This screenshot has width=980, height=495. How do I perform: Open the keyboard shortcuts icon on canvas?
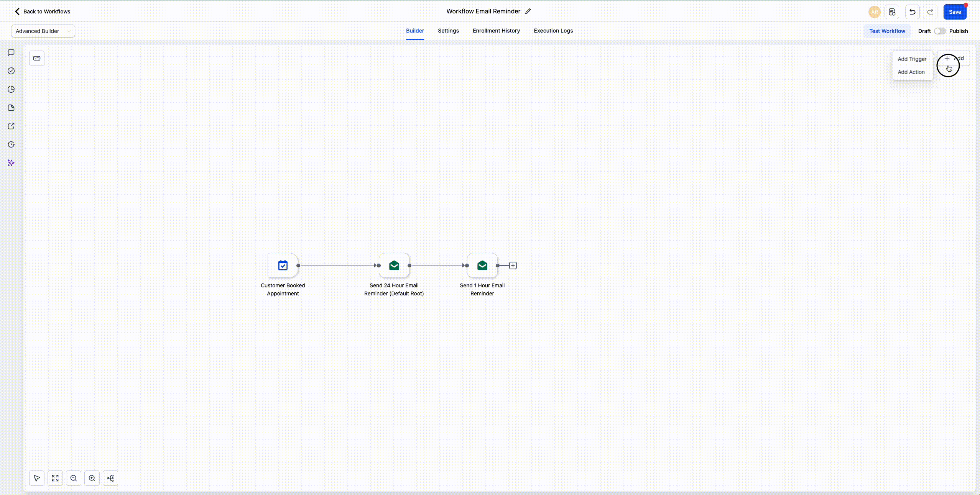(37, 58)
